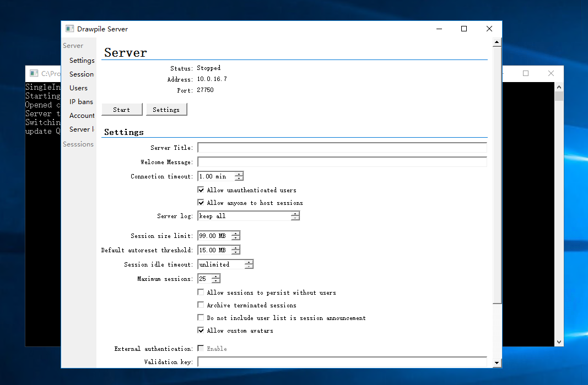Click the Server log keep all field

click(244, 216)
